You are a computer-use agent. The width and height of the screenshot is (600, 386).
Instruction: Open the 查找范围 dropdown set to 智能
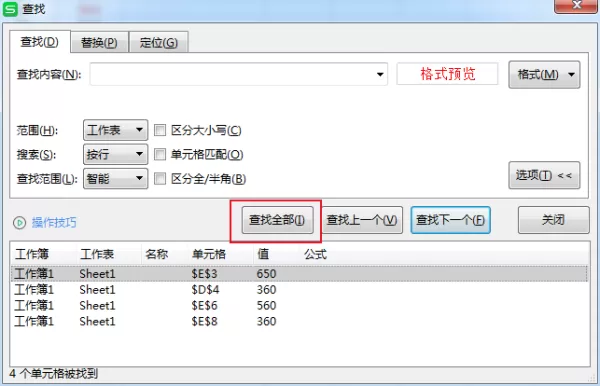pos(116,178)
